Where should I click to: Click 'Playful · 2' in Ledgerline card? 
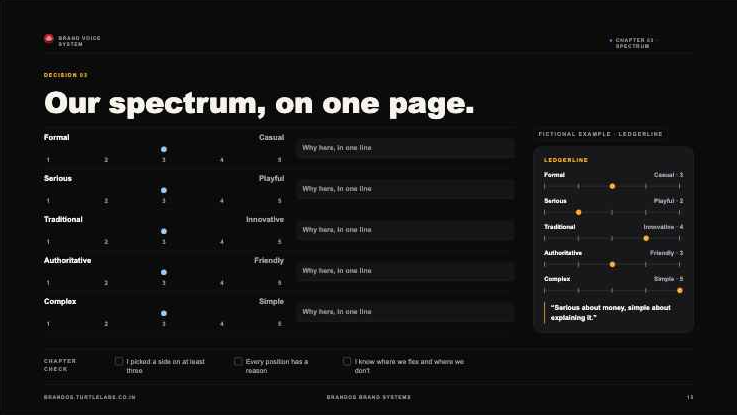[x=668, y=201]
